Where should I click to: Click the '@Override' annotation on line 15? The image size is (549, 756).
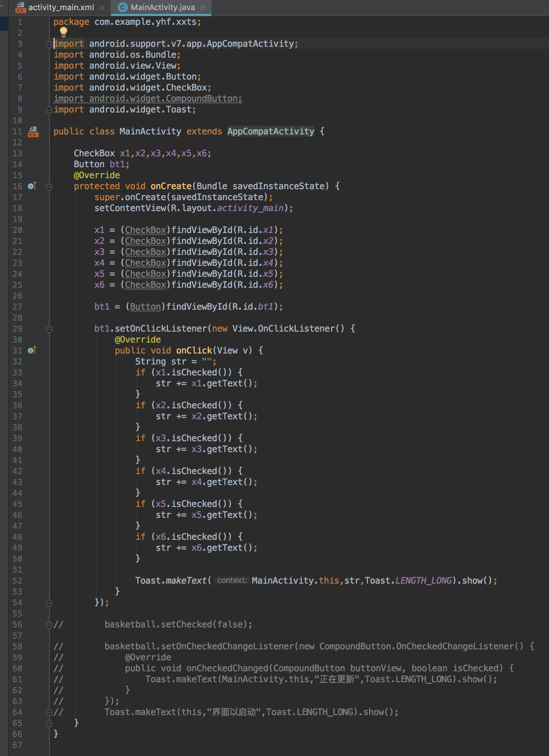click(x=97, y=175)
